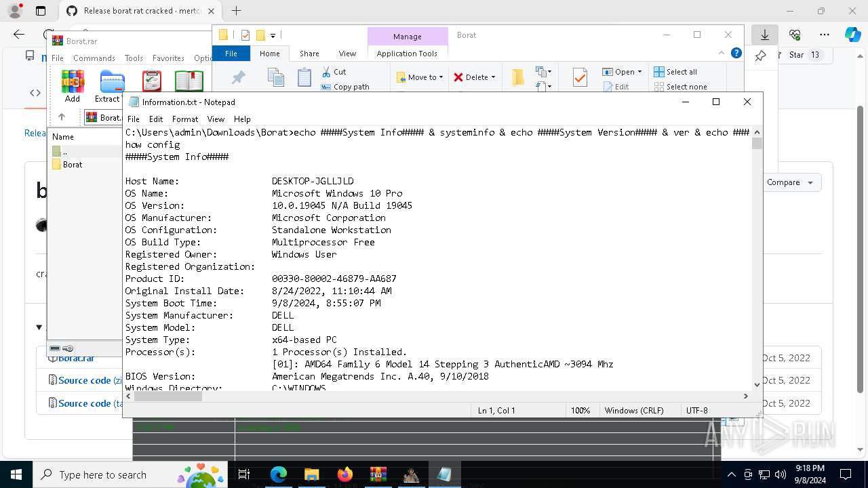Click the volume speaker tray icon

[x=781, y=474]
